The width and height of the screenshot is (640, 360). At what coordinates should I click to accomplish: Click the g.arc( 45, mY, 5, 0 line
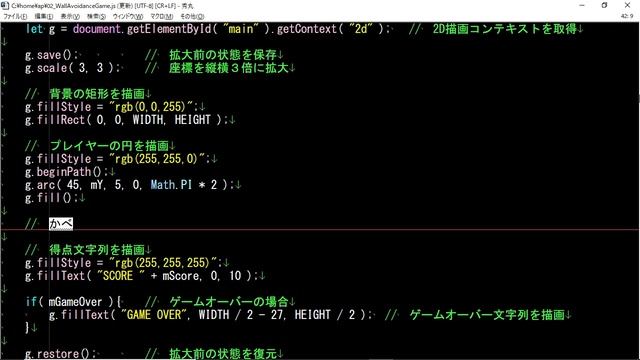(x=133, y=185)
